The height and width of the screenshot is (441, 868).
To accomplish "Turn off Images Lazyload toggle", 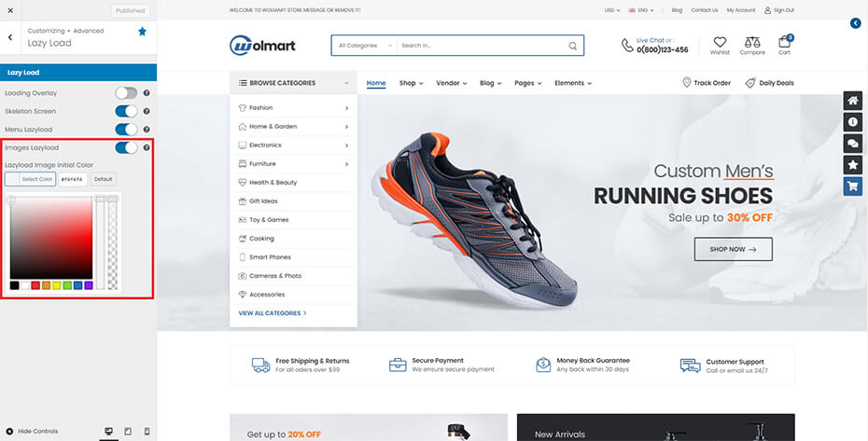I will 126,147.
